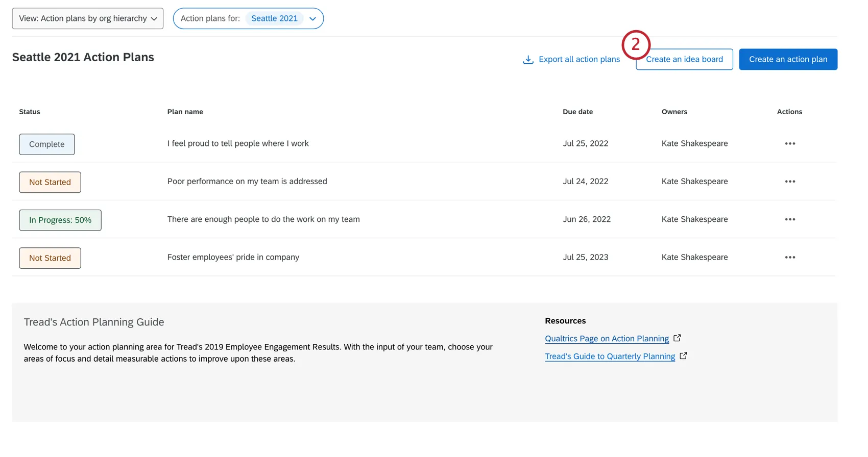The image size is (868, 457).
Task: Change Not Started status on Foster employees' plan
Action: (50, 258)
